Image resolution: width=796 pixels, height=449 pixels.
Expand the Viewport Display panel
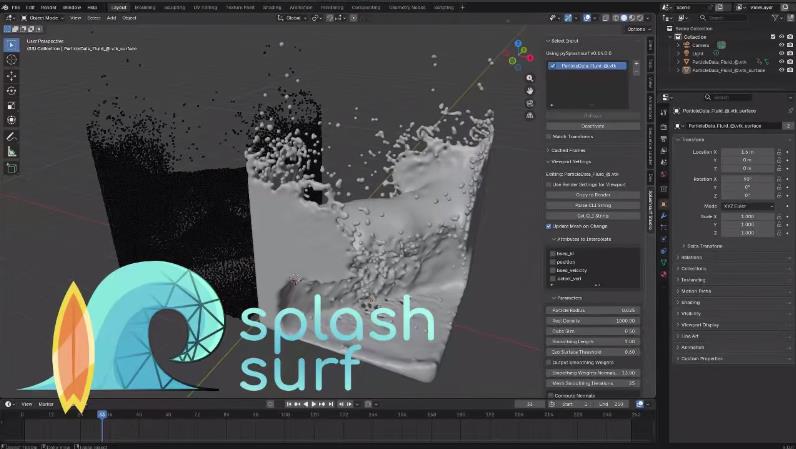pos(698,325)
